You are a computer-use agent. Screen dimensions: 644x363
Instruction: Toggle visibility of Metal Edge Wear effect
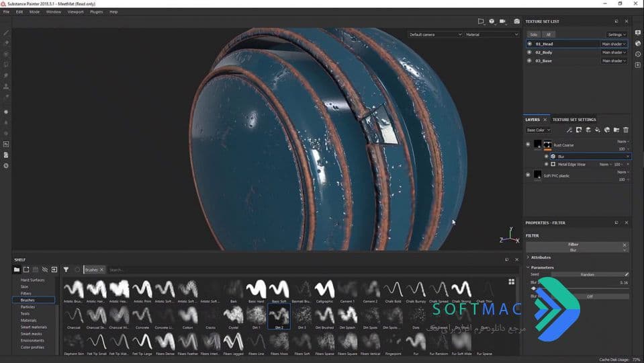547,164
